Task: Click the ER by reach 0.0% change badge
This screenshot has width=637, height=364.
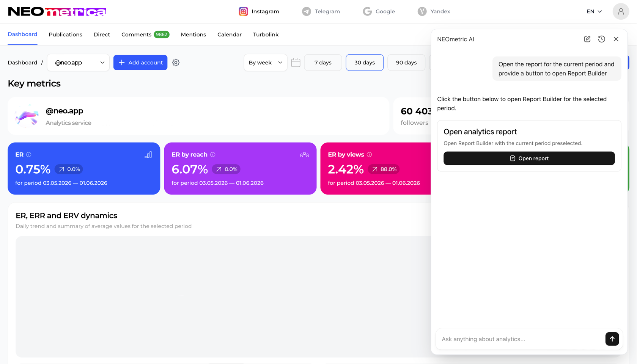Action: [226, 169]
